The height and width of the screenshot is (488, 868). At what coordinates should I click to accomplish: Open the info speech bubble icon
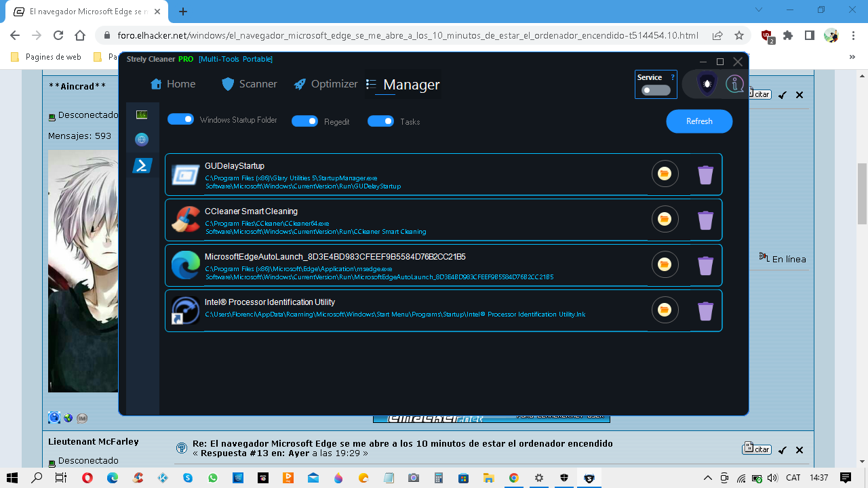[734, 84]
